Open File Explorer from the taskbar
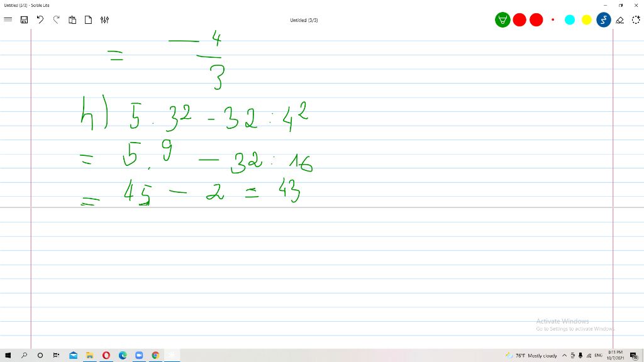This screenshot has height=362, width=644. coord(89,356)
